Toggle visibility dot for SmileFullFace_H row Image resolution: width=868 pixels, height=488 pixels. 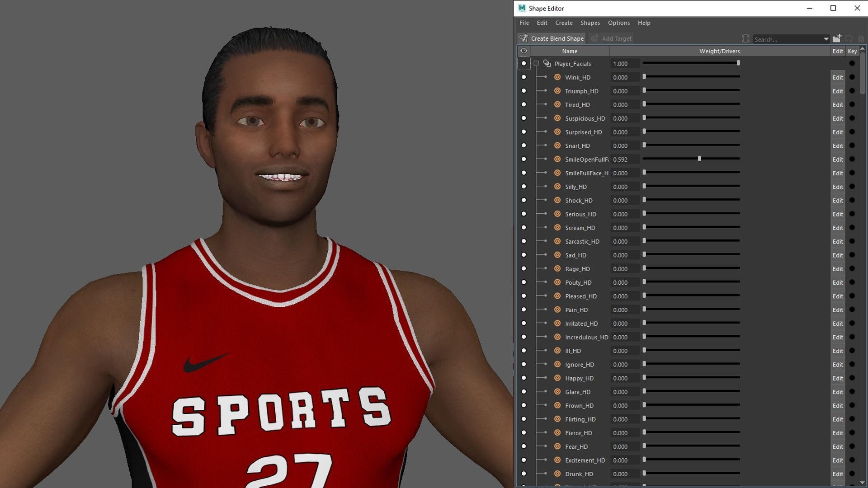[524, 173]
